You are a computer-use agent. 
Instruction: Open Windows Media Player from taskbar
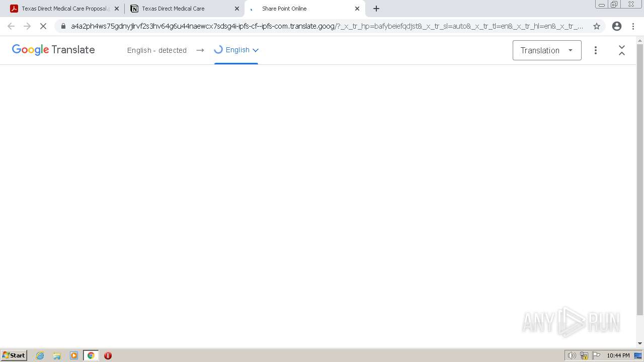(74, 355)
